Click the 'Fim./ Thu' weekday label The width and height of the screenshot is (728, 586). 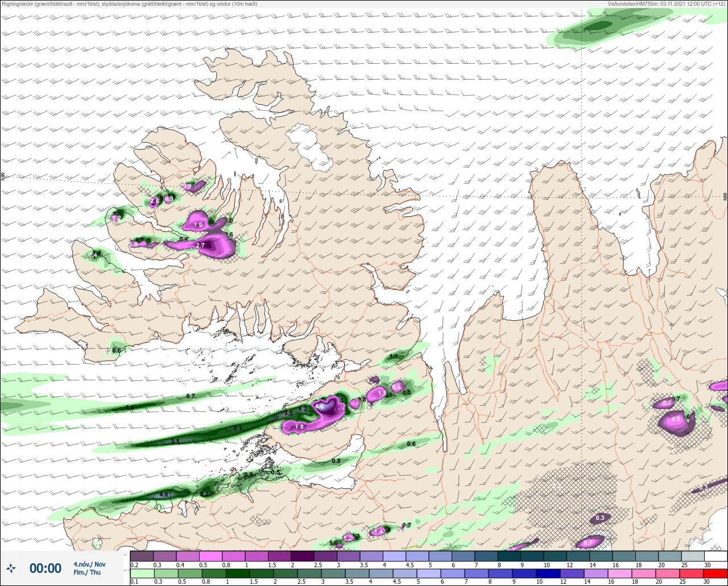coord(87,572)
